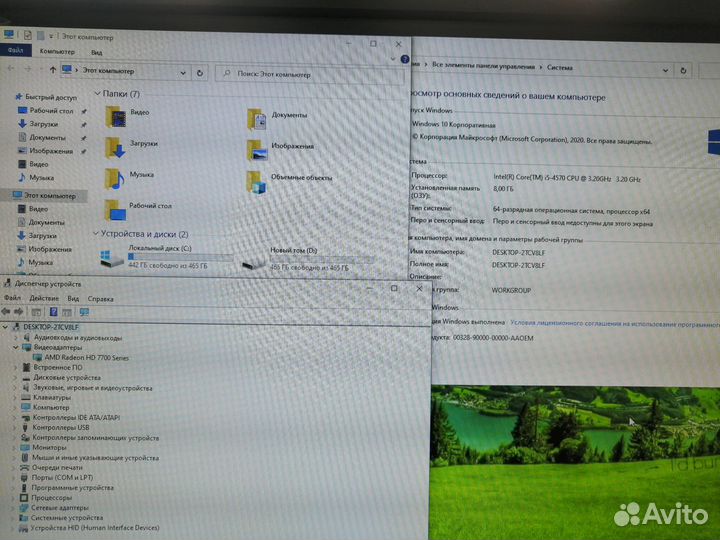Viewport: 720px width, 540px height.
Task: Open the Музыка folder in Папки section
Action: pos(114,179)
